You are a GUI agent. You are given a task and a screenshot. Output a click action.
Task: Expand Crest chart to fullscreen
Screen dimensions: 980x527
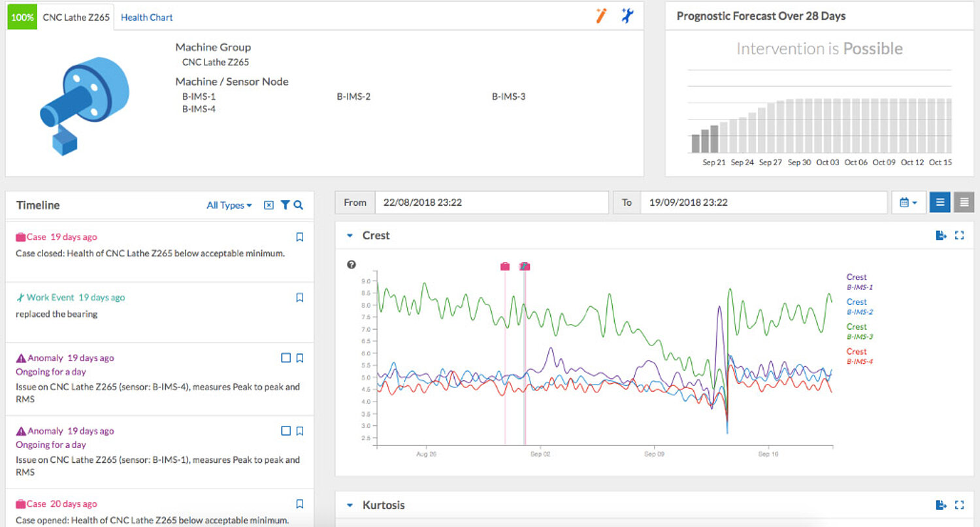point(959,236)
